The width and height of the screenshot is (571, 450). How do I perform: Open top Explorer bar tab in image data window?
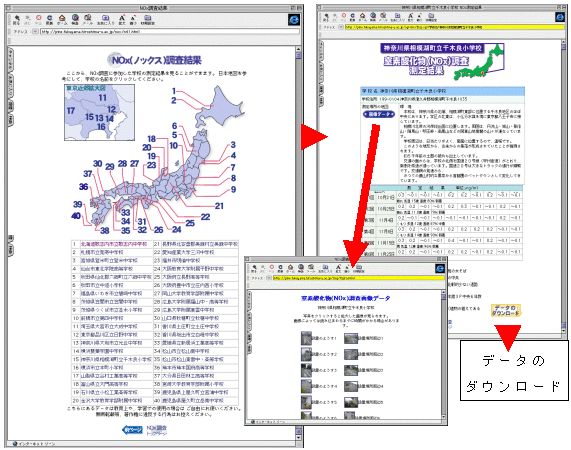(249, 301)
